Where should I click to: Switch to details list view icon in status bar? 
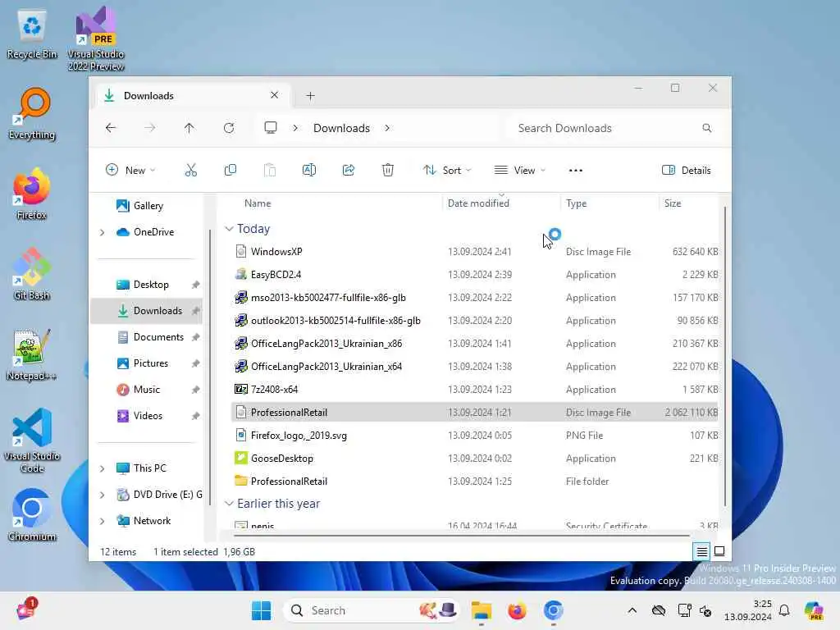pyautogui.click(x=702, y=551)
